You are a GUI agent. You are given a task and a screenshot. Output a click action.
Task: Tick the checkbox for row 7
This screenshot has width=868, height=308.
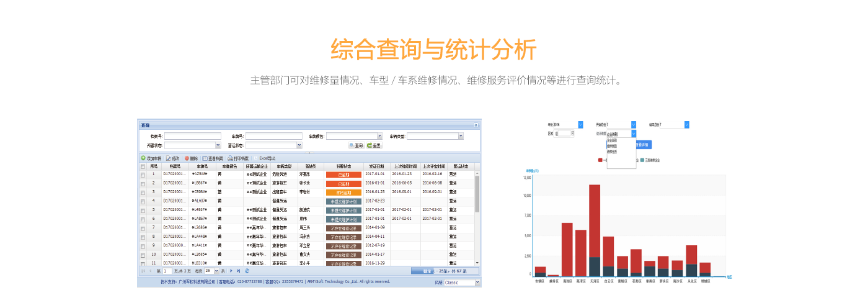tap(143, 228)
